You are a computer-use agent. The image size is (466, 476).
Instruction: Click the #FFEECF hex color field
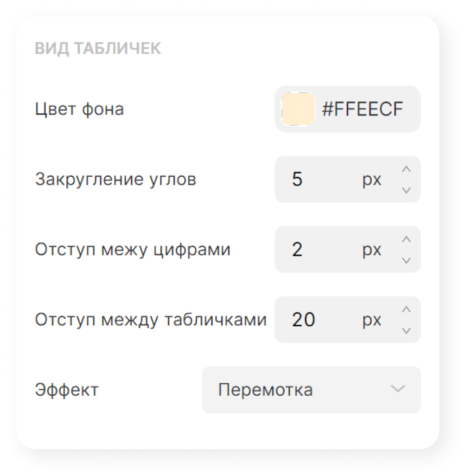tap(362, 109)
